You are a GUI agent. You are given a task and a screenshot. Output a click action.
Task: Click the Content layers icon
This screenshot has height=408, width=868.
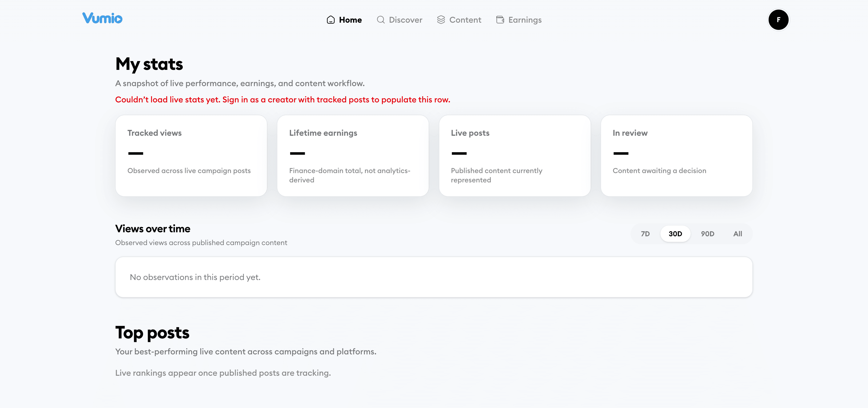441,20
